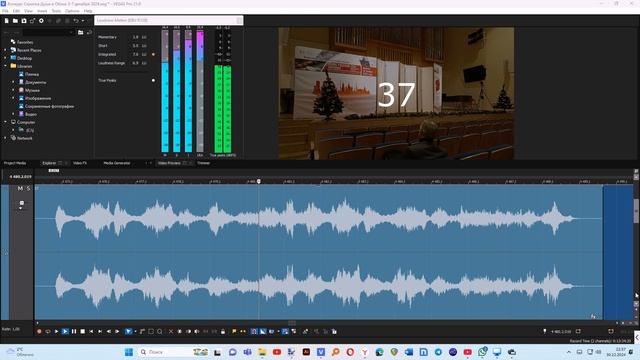Click the timeline horizontal scrollbar thumb
This screenshot has height=360, width=640.
292,323
